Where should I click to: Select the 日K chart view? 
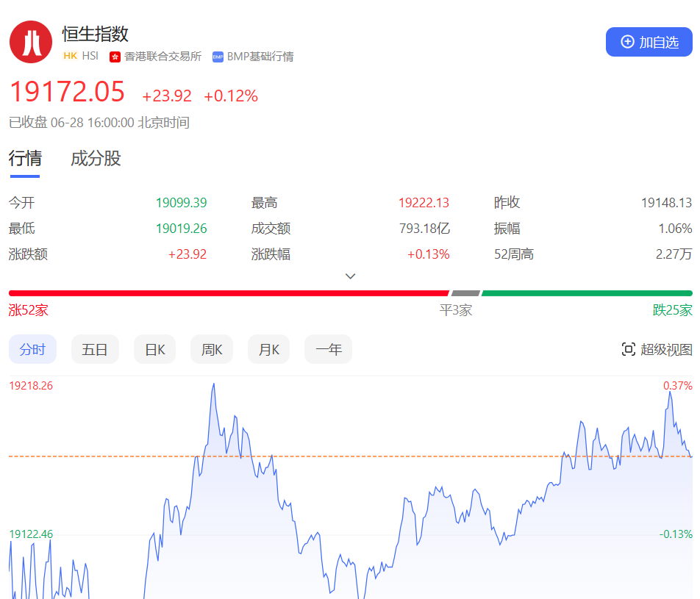tap(154, 349)
